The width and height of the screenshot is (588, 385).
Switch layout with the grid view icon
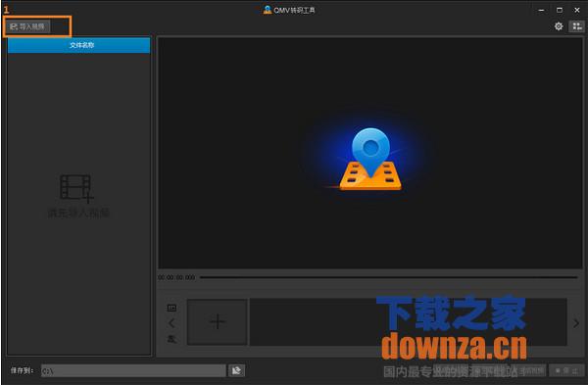[x=577, y=26]
